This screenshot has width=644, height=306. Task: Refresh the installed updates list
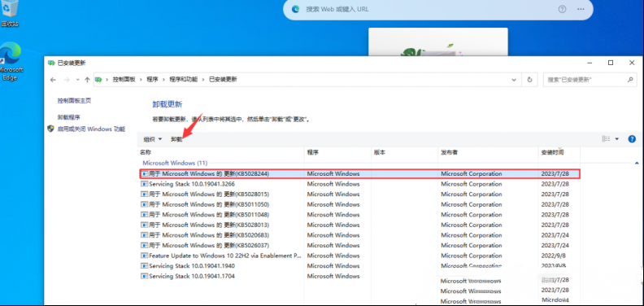530,80
